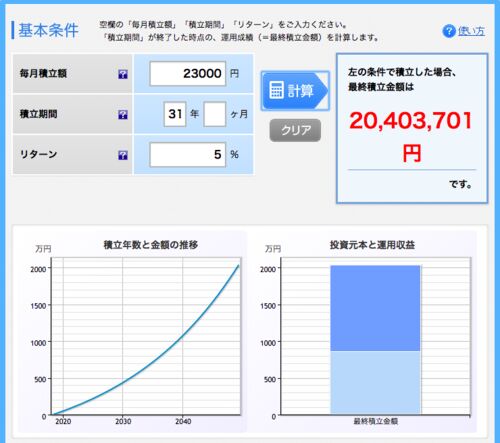Click the クリア clear button
The height and width of the screenshot is (443, 500).
pos(295,130)
